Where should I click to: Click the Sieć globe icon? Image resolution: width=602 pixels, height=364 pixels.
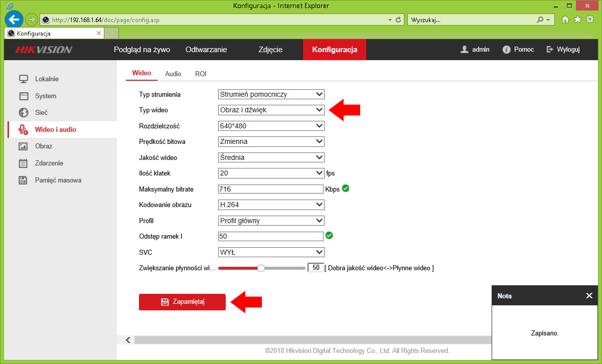click(x=23, y=113)
